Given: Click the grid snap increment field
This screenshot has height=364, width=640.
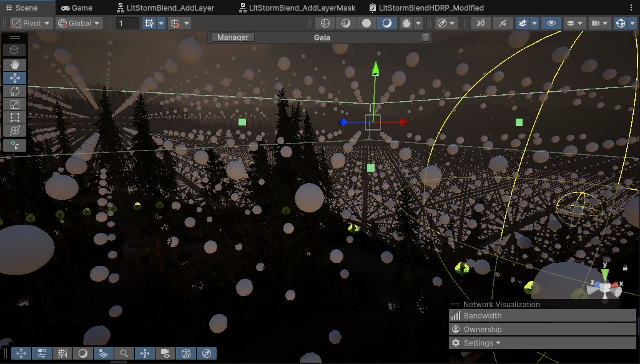Looking at the screenshot, I should [x=127, y=23].
